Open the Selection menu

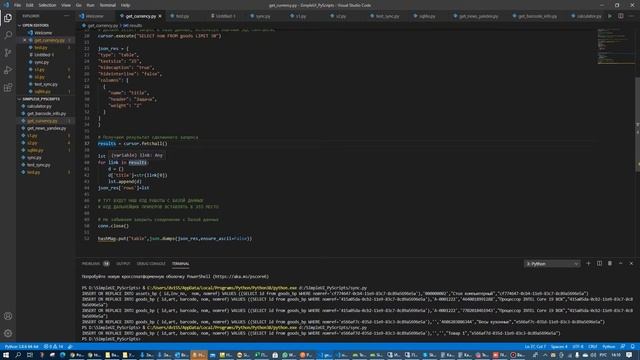pos(47,5)
